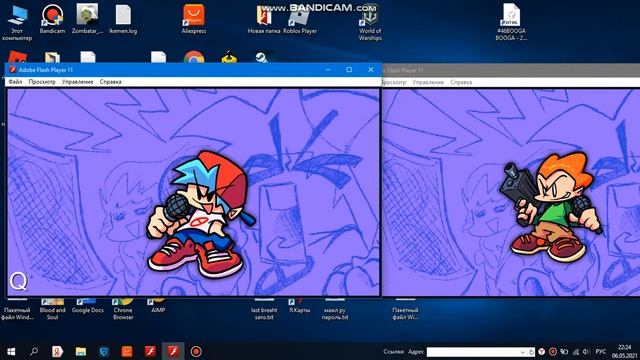Open the blue shield app on taskbar

pos(104,351)
